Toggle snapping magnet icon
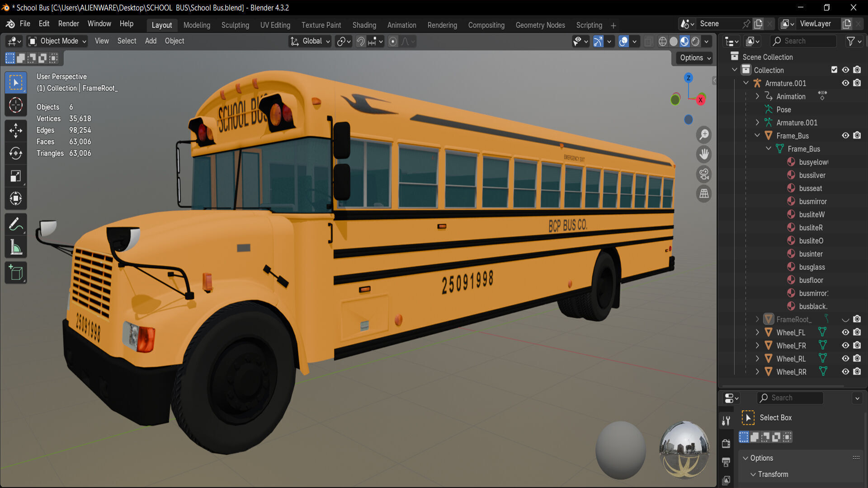Screen dimensions: 868x488 pos(360,42)
